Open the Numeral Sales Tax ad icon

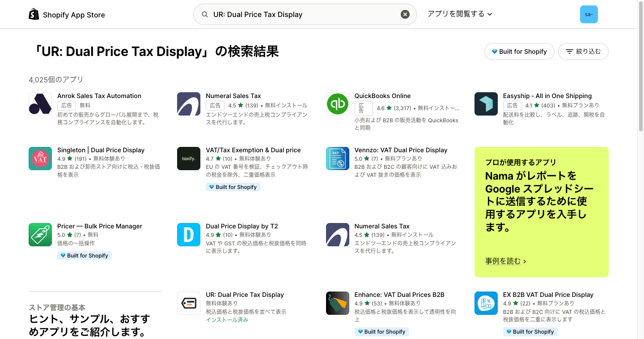click(189, 104)
